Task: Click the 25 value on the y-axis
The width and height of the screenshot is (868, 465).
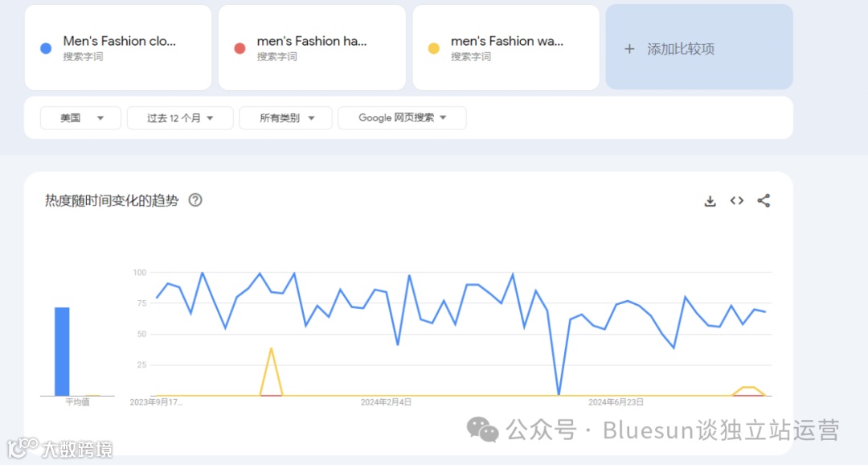Action: (x=141, y=365)
